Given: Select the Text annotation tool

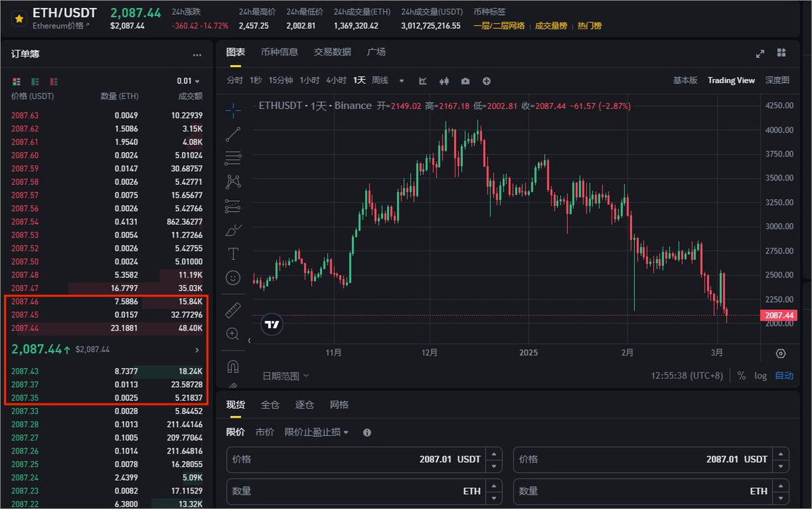Looking at the screenshot, I should [233, 254].
